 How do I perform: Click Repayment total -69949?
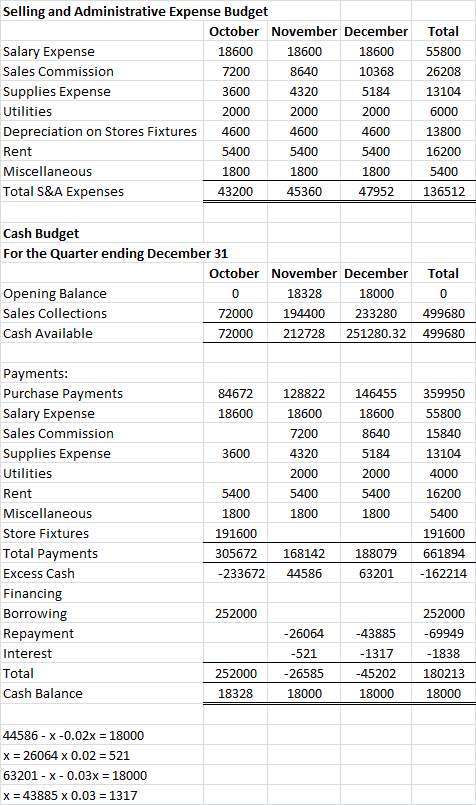444,634
